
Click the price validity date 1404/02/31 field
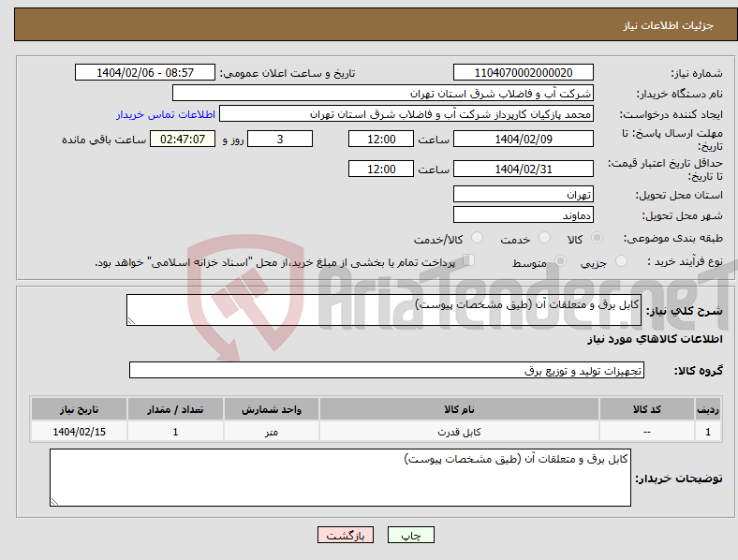(x=524, y=169)
